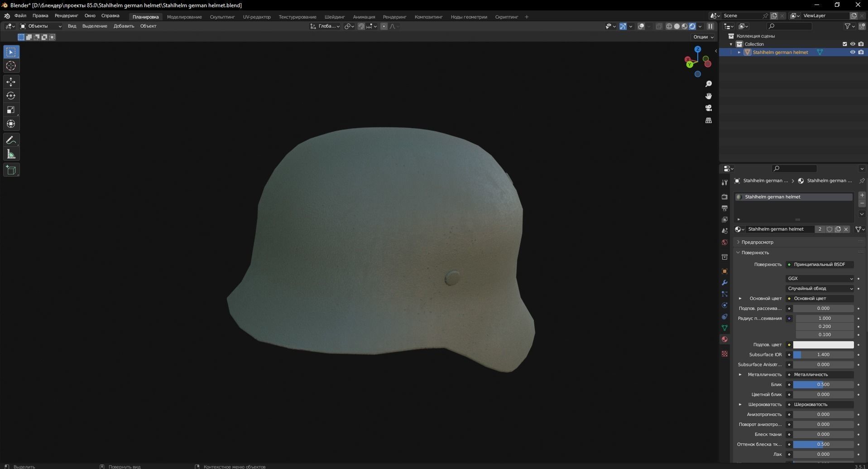This screenshot has width=868, height=469.
Task: Activate the Transform tool
Action: [x=11, y=124]
